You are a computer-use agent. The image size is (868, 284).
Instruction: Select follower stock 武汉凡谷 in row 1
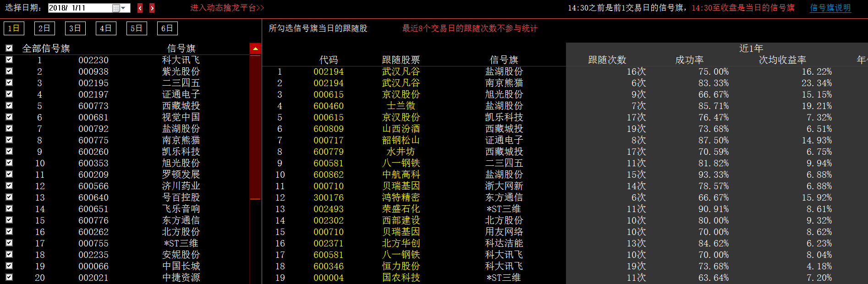pyautogui.click(x=401, y=71)
